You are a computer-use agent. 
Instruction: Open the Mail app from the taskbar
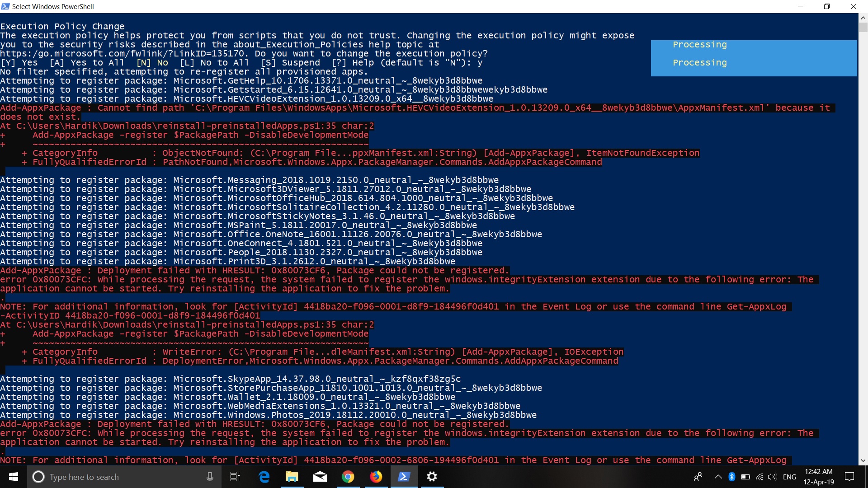click(320, 477)
